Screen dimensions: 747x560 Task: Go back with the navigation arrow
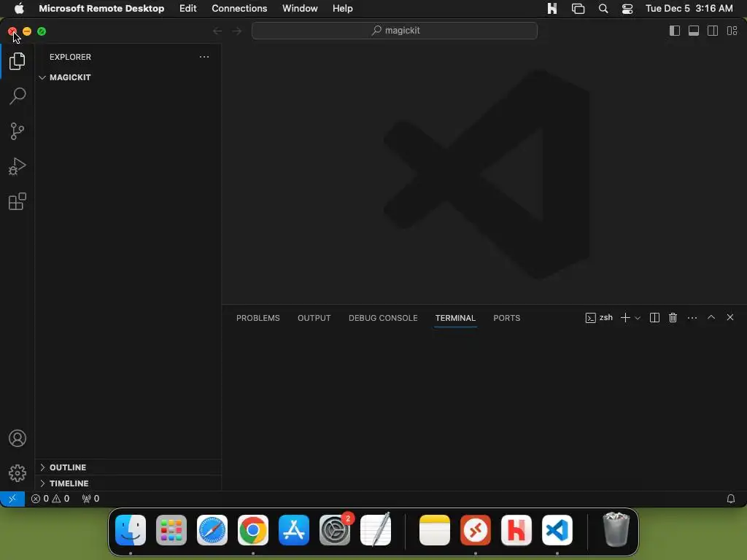217,31
